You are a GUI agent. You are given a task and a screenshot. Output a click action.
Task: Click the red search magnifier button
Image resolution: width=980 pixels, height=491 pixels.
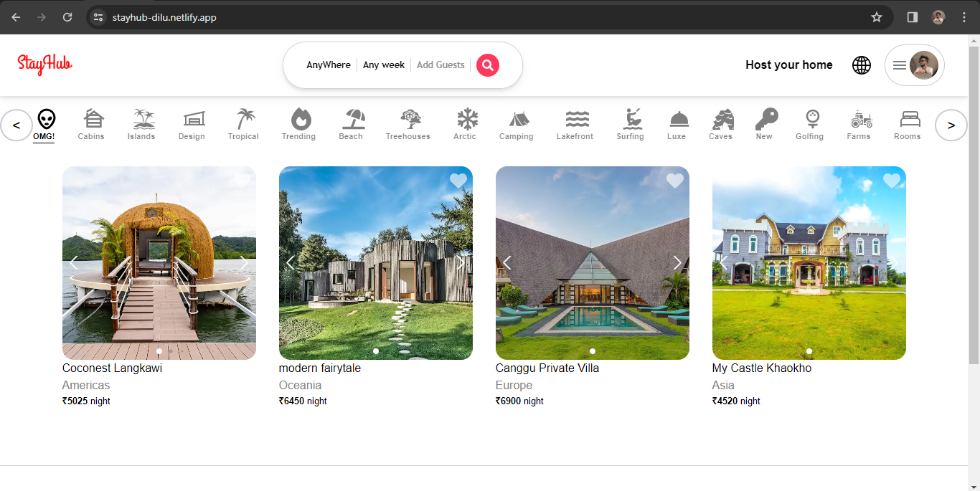pyautogui.click(x=488, y=65)
